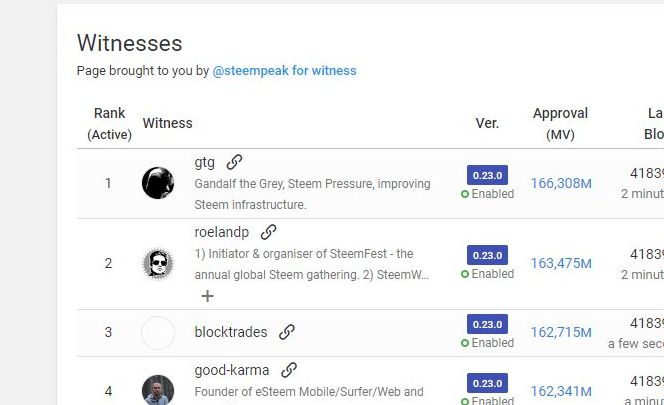Click gtg's round avatar image
The height and width of the screenshot is (405, 664).
(158, 183)
